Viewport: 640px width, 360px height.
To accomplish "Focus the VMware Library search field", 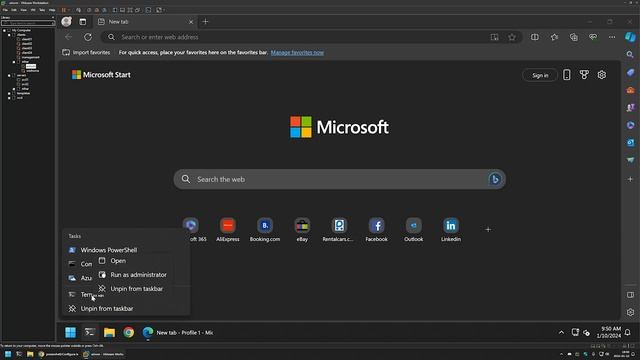I will tap(28, 23).
